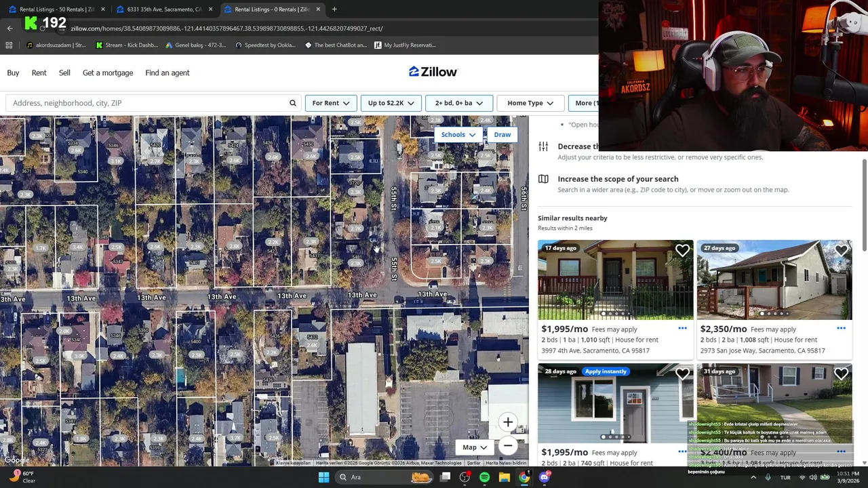The image size is (868, 488).
Task: Open the More filters dropdown
Action: 583,103
